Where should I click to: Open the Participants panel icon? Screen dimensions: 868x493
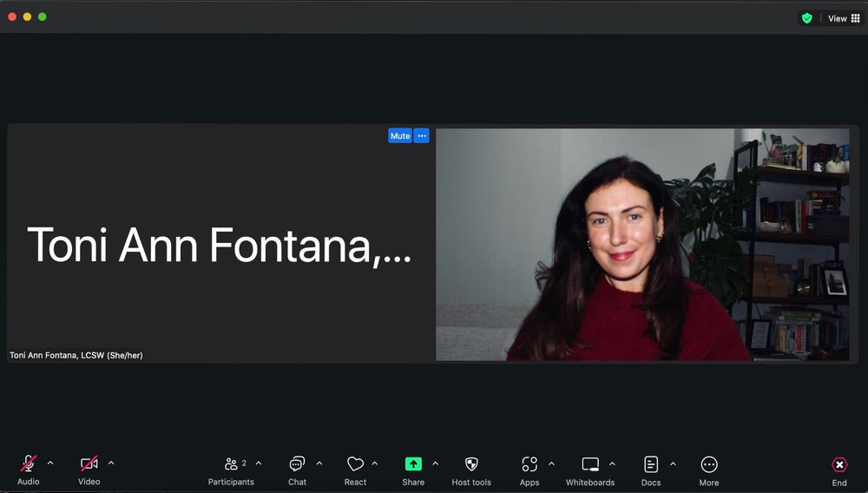click(x=231, y=463)
